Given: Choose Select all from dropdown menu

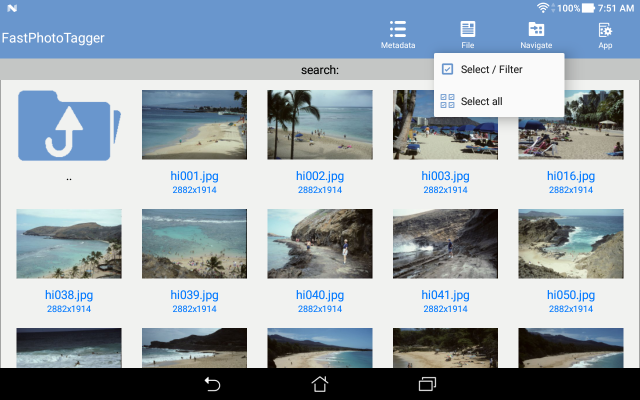Looking at the screenshot, I should 481,101.
